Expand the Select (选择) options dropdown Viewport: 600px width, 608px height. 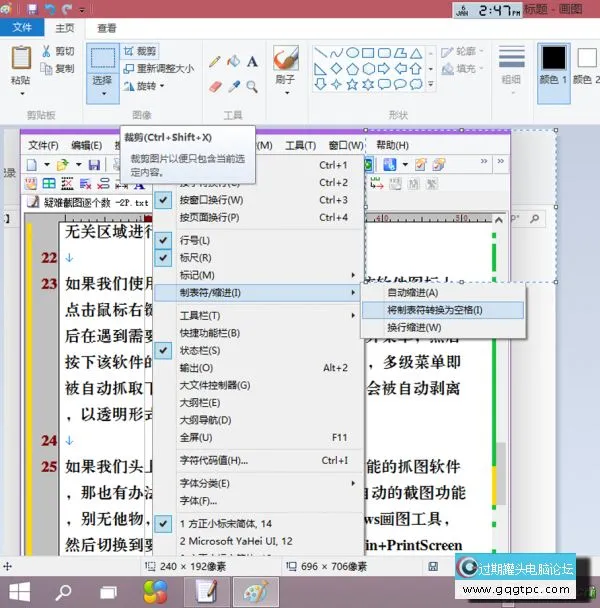(104, 93)
